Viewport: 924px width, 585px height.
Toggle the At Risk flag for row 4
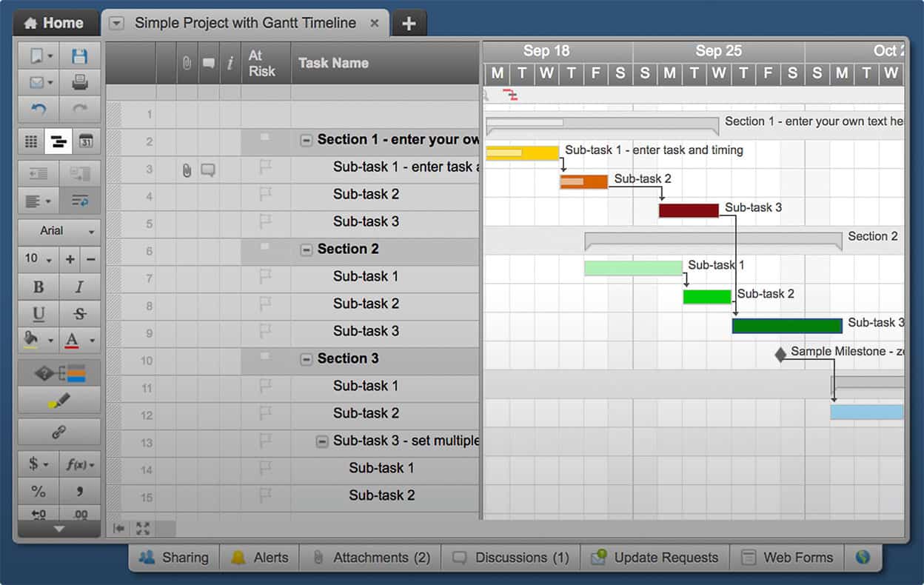[x=265, y=195]
